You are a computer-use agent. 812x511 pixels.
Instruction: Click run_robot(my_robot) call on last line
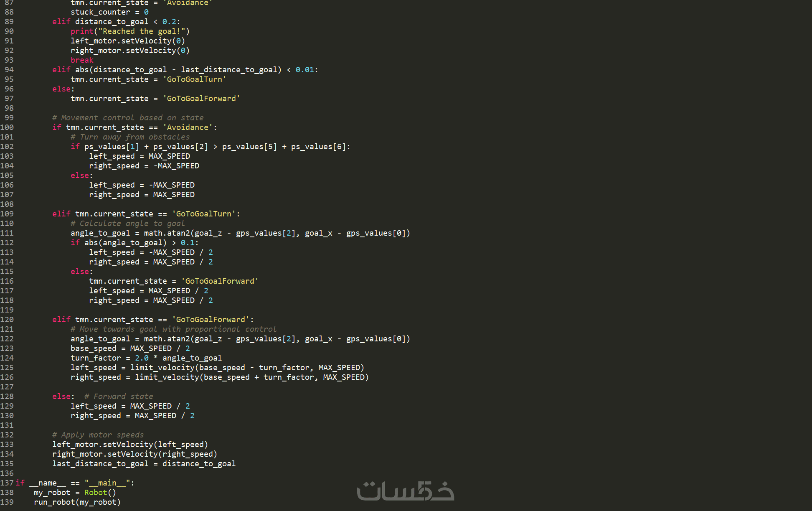[x=77, y=502]
